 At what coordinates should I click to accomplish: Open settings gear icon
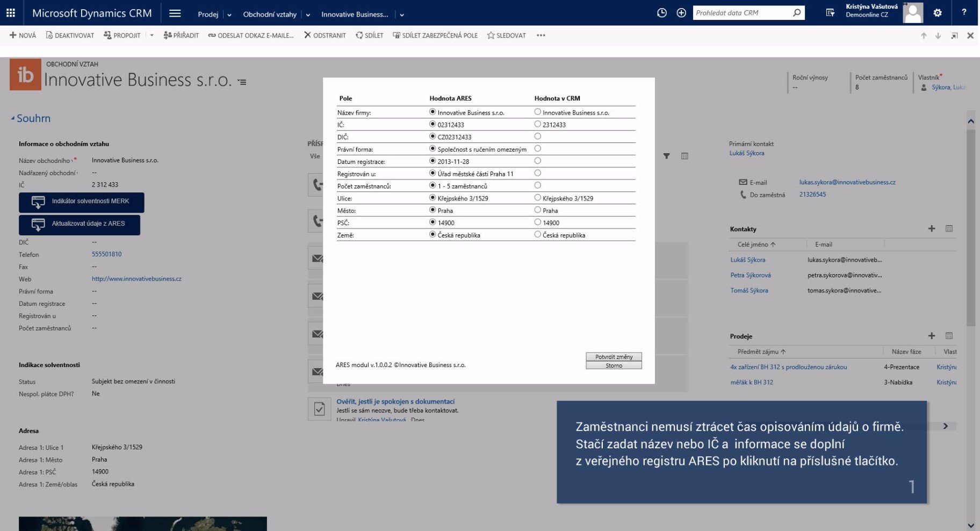tap(938, 13)
